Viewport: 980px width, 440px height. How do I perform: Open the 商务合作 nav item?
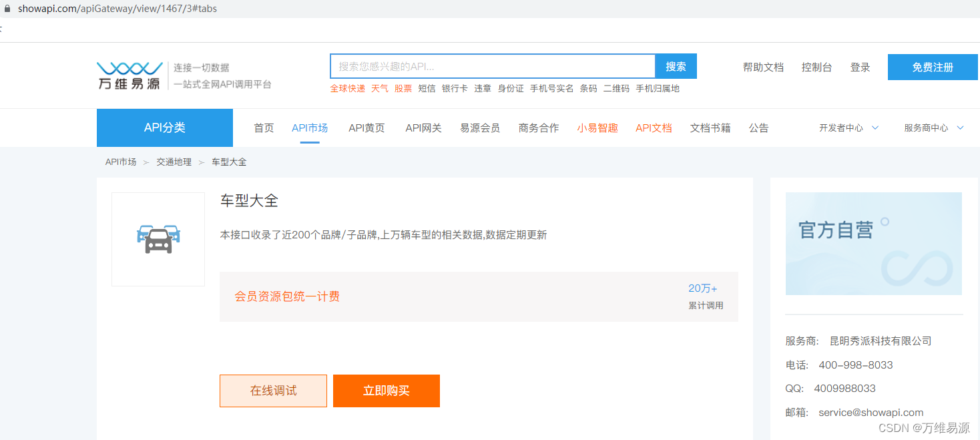[539, 128]
